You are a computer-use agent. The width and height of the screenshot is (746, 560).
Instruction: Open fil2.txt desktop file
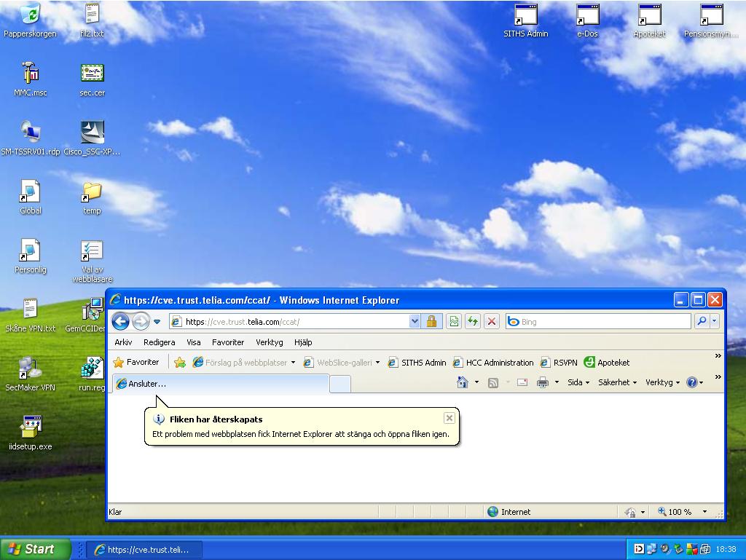tap(92, 20)
